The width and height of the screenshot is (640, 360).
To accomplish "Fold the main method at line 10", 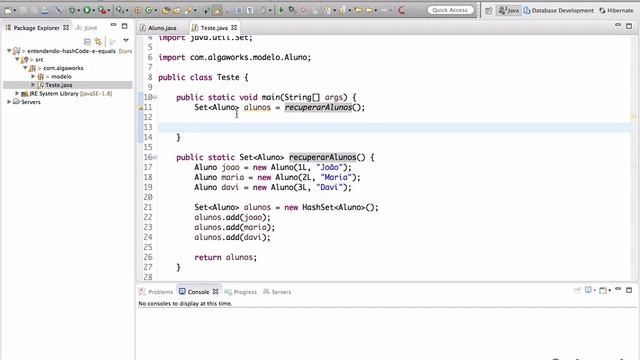I will 155,97.
